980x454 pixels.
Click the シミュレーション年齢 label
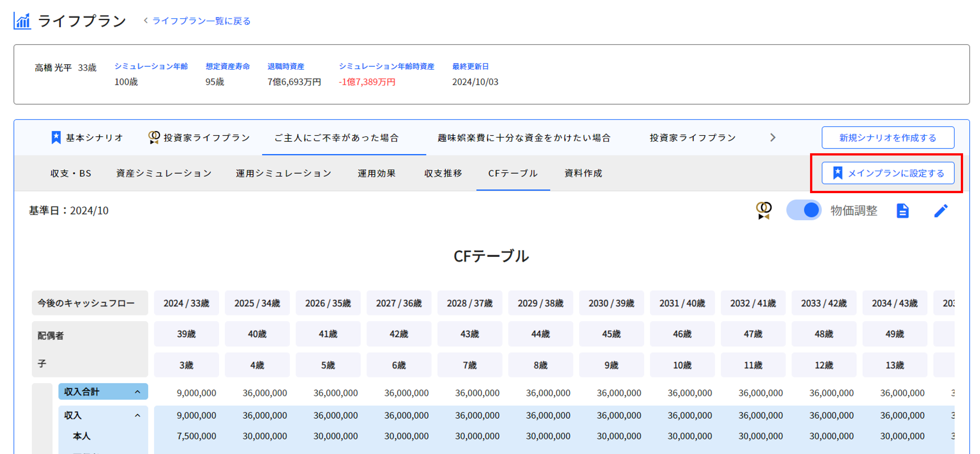pyautogui.click(x=151, y=67)
